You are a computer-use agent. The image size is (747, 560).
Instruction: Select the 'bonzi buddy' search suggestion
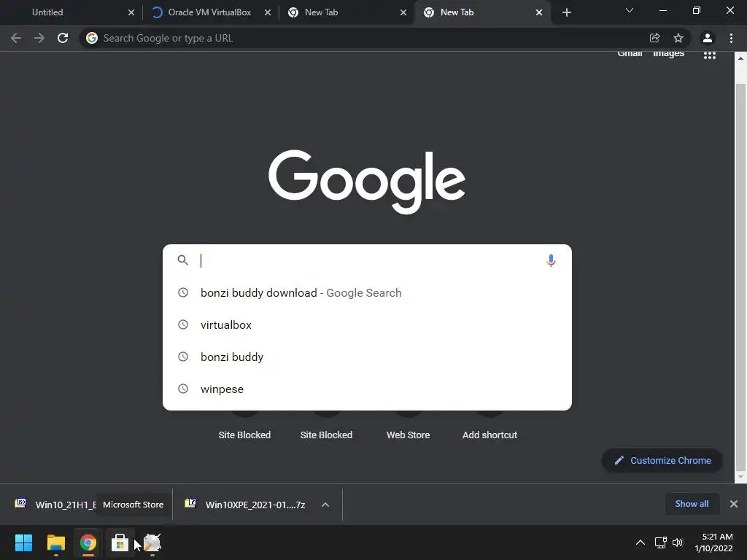coord(367,357)
